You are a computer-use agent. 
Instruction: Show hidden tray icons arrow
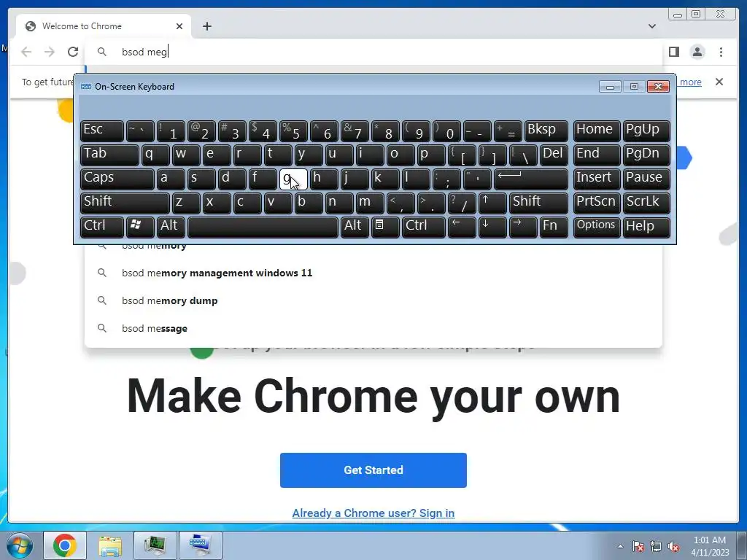[x=620, y=546]
